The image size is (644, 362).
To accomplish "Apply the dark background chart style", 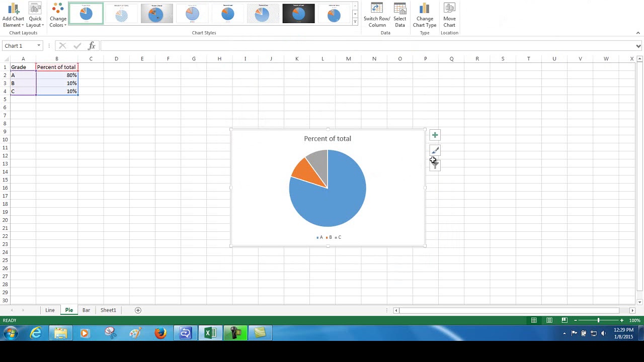I will (x=298, y=14).
